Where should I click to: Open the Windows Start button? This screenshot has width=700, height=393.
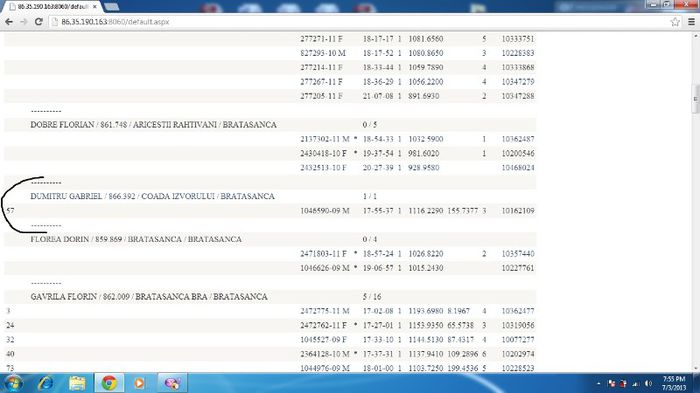click(x=12, y=383)
